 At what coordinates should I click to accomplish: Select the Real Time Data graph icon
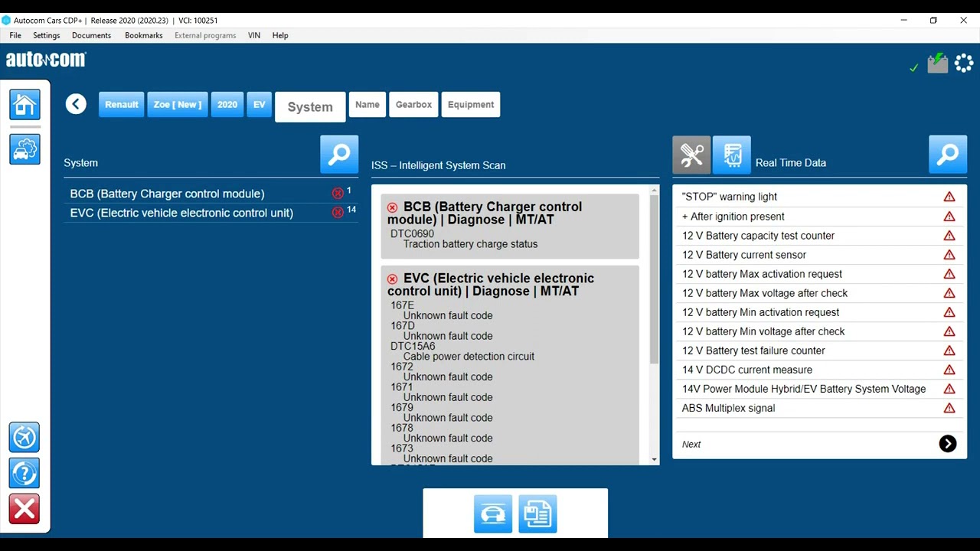click(732, 155)
